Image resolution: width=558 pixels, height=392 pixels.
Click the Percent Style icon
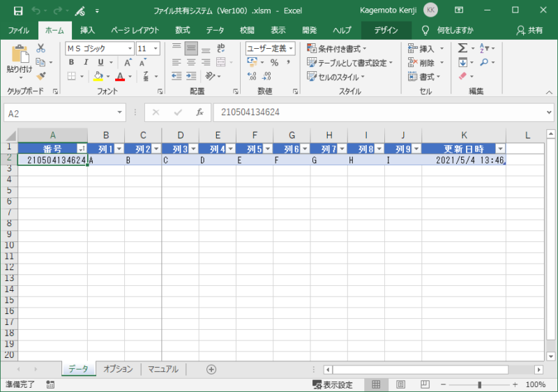coord(274,63)
